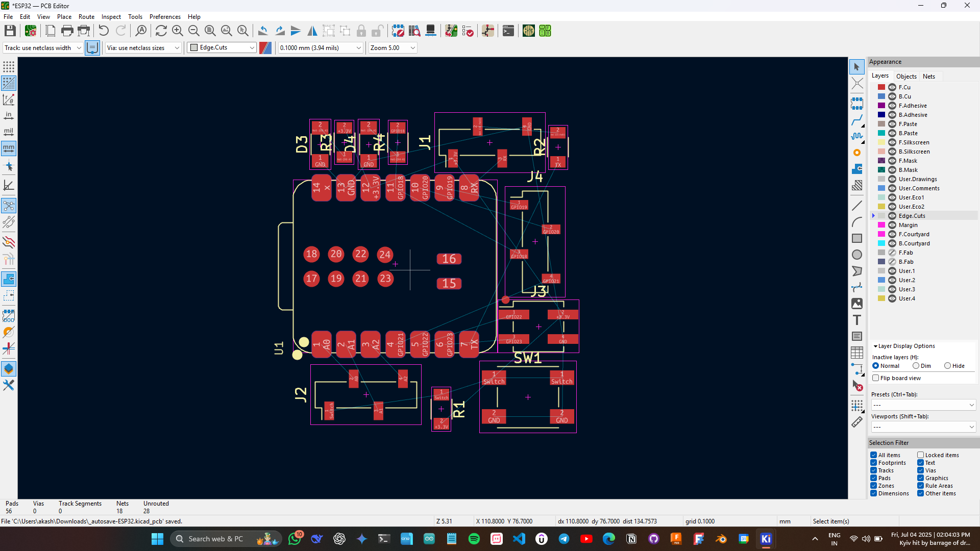Select the Draw rectangle tool
This screenshot has height=551, width=980.
coord(857,238)
